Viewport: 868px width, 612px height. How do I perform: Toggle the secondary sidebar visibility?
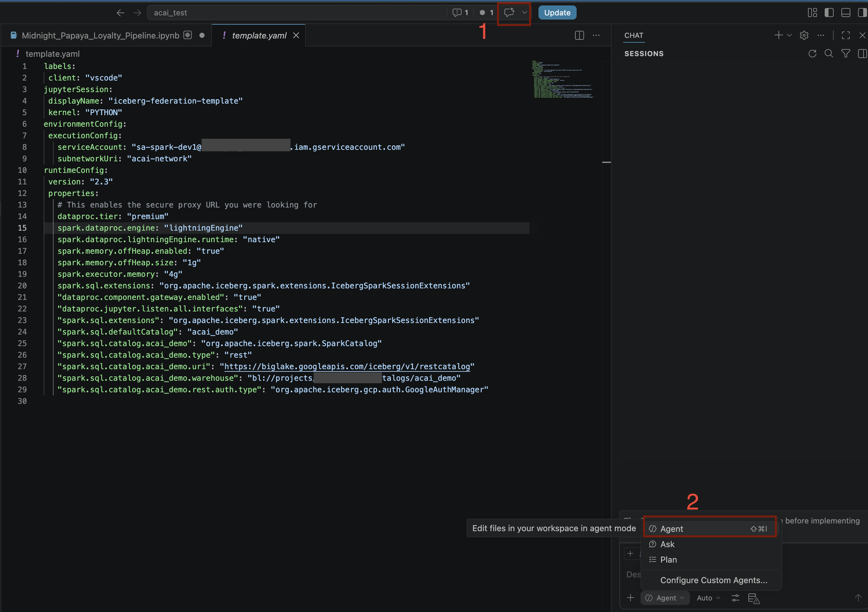pyautogui.click(x=862, y=13)
